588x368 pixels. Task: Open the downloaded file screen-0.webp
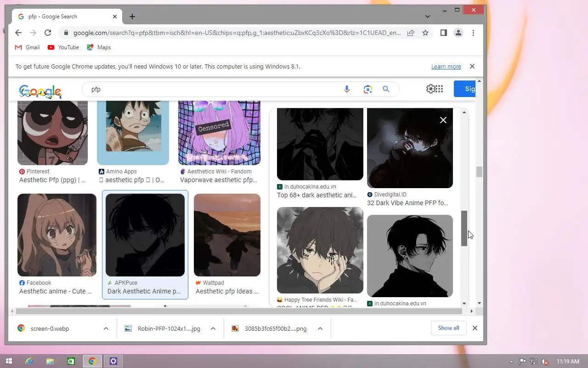click(x=50, y=328)
